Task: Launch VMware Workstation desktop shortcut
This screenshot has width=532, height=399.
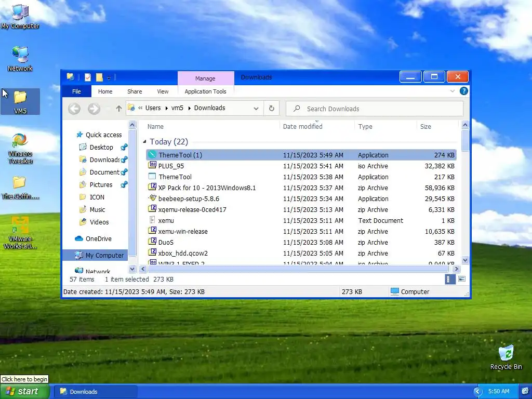Action: click(20, 233)
